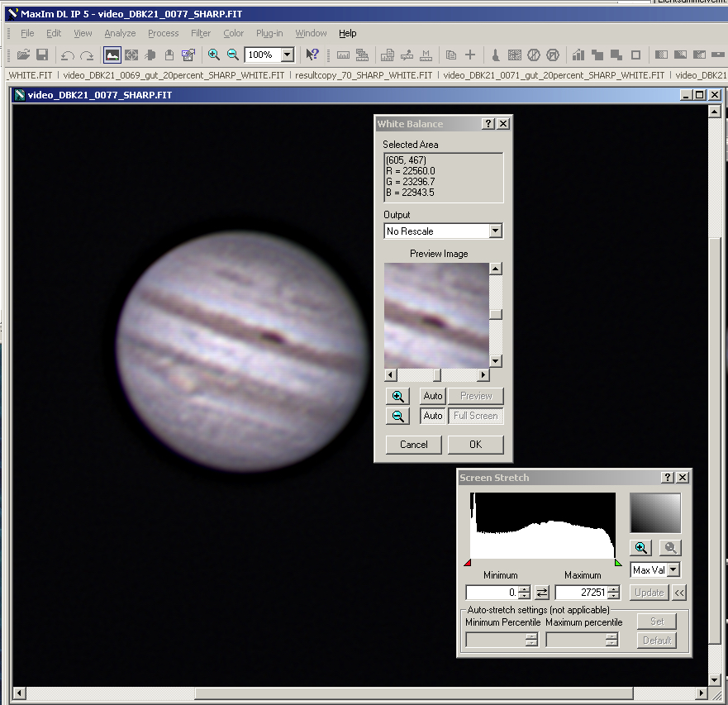Click the Maximum value field showing 27251
Viewport: 728px width, 705px height.
(581, 592)
